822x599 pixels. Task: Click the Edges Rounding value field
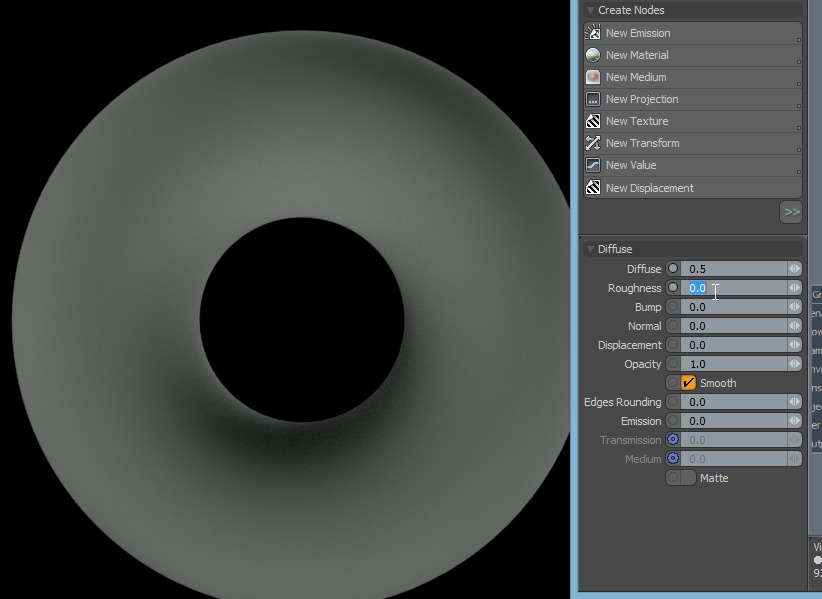[734, 401]
